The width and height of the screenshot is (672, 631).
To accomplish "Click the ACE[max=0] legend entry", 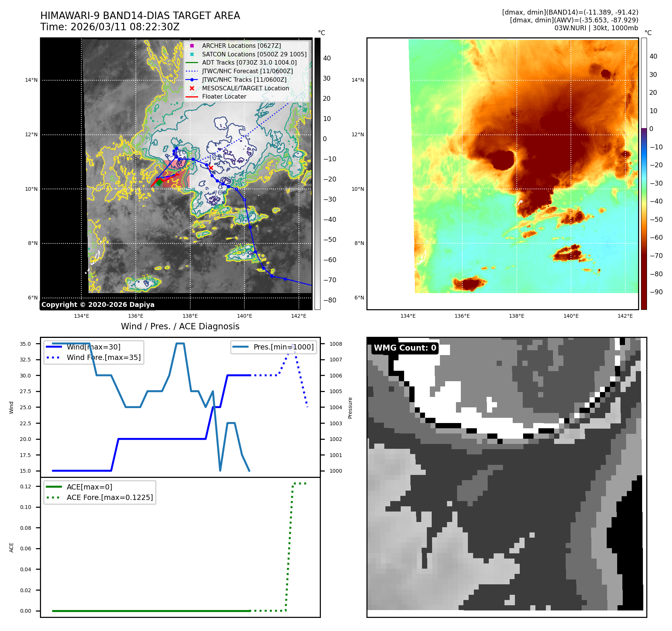I will coord(89,487).
